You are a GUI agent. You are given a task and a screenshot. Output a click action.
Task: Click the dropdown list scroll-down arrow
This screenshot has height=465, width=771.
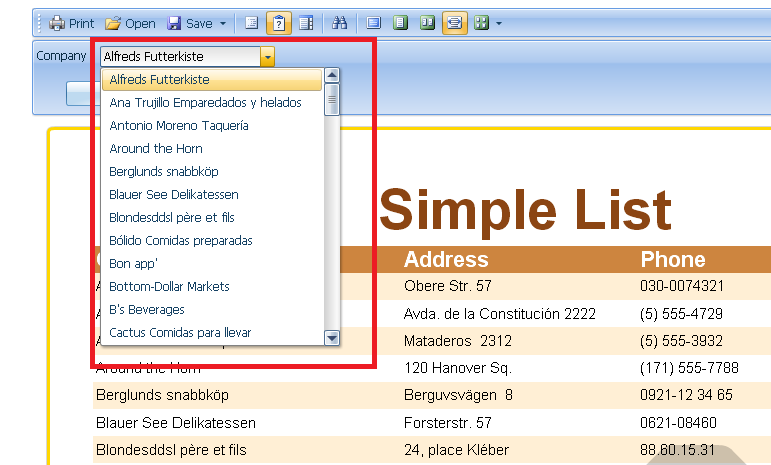click(x=332, y=338)
